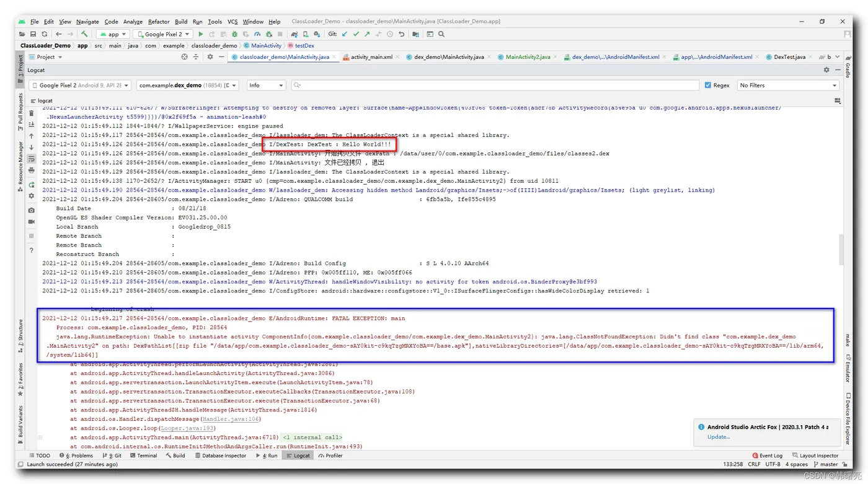Click the Open file folder icon

tap(22, 34)
